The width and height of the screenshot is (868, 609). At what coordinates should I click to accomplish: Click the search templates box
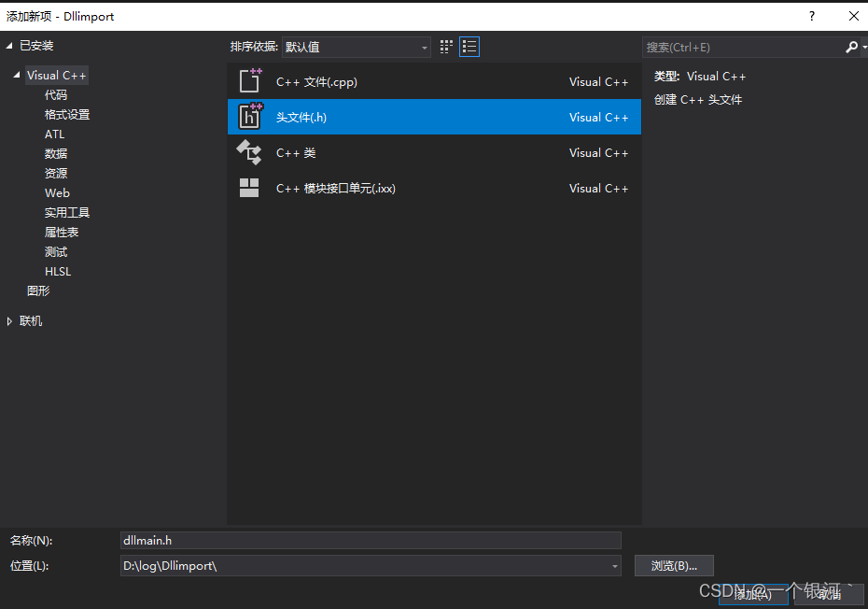point(744,47)
